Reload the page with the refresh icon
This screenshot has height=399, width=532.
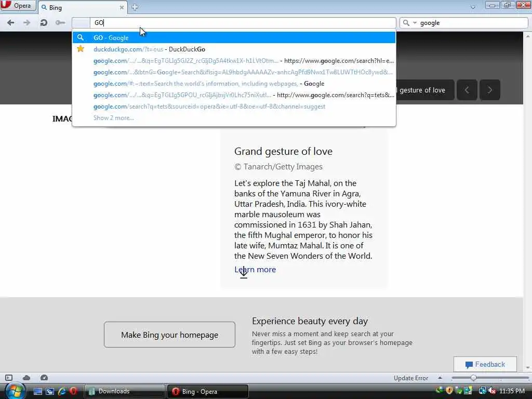click(44, 23)
